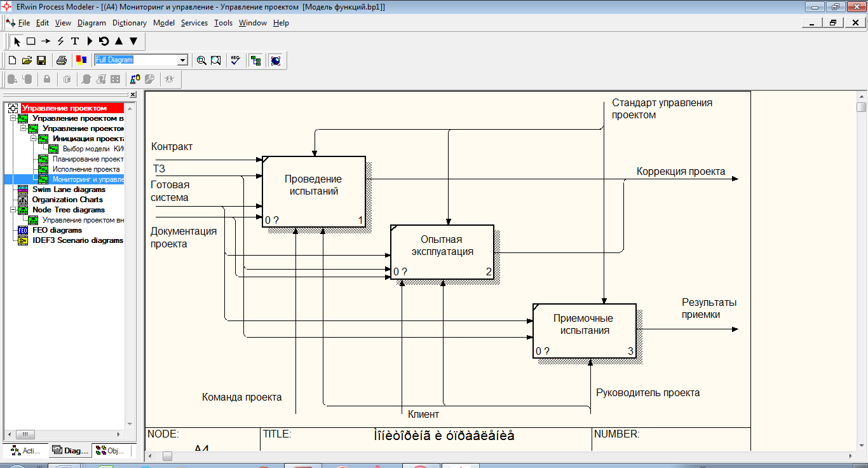Open the Model menu
Screen dimensions: 868x468
click(x=164, y=23)
